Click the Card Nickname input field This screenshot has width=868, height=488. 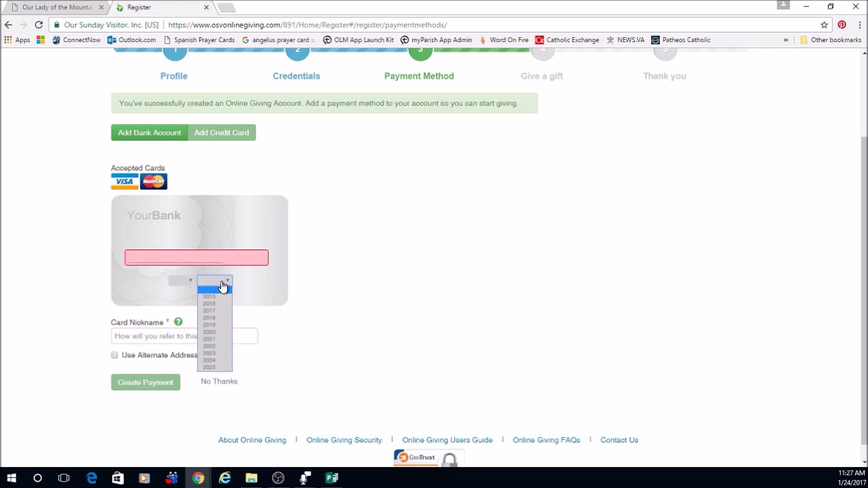184,336
